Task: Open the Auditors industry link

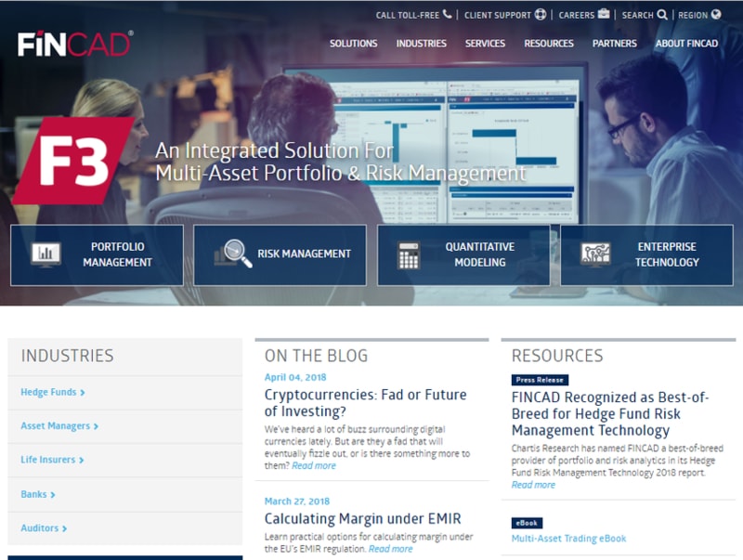Action: tap(39, 527)
